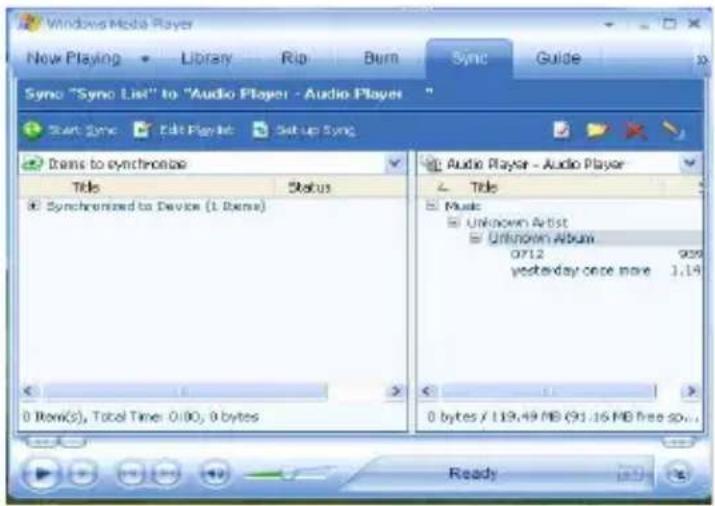Image resolution: width=715 pixels, height=506 pixels.
Task: Click the red X delete icon
Action: pyautogui.click(x=634, y=131)
